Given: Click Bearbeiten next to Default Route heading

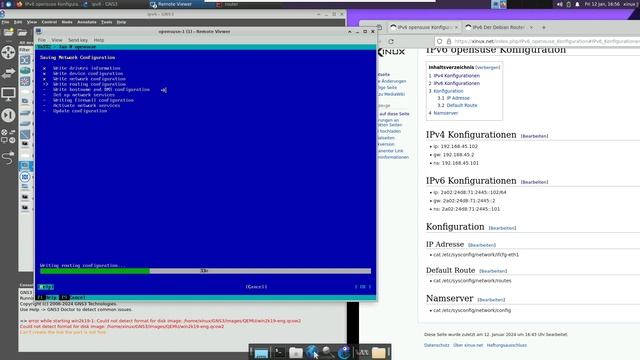Looking at the screenshot, I should click(x=493, y=271).
